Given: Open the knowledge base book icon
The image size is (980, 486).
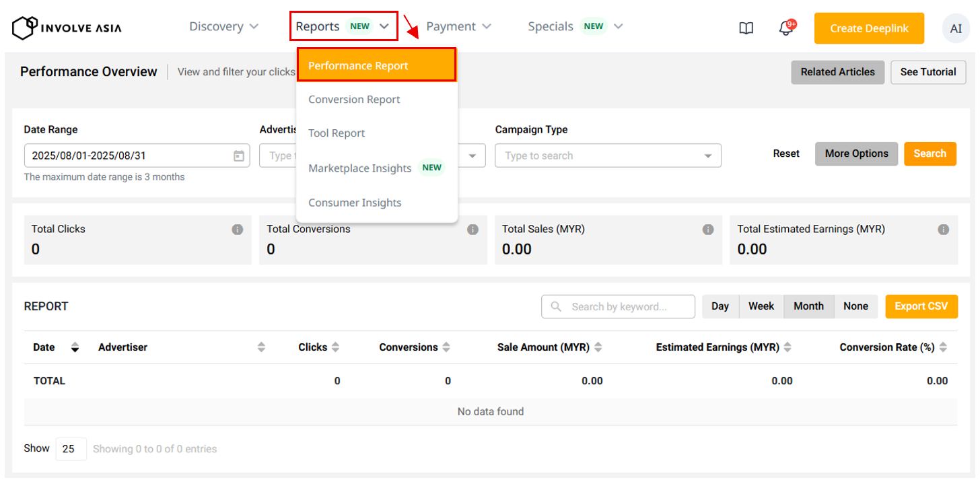Looking at the screenshot, I should pos(746,28).
